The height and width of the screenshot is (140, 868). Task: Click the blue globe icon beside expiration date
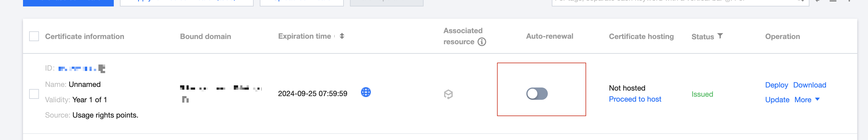click(x=366, y=92)
